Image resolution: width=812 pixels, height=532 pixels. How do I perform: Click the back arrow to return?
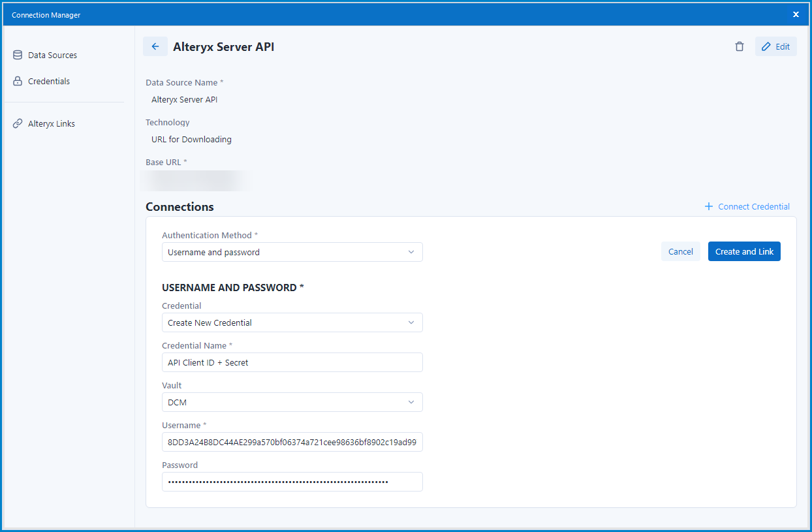[155, 46]
